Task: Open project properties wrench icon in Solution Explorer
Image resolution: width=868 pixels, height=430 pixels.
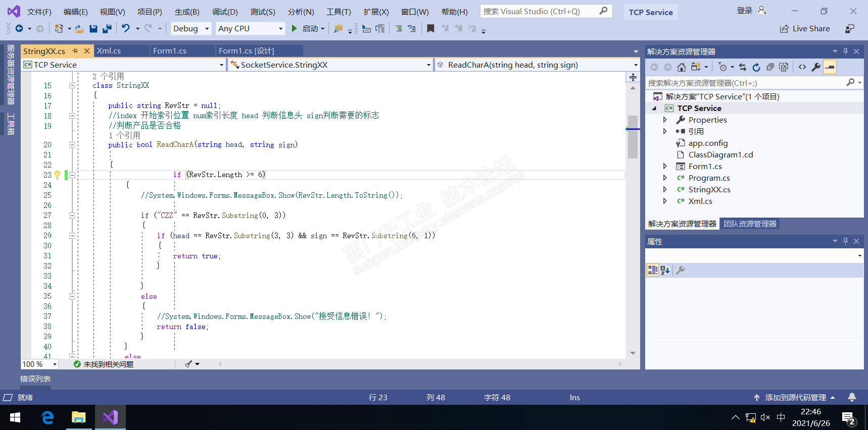Action: point(816,67)
